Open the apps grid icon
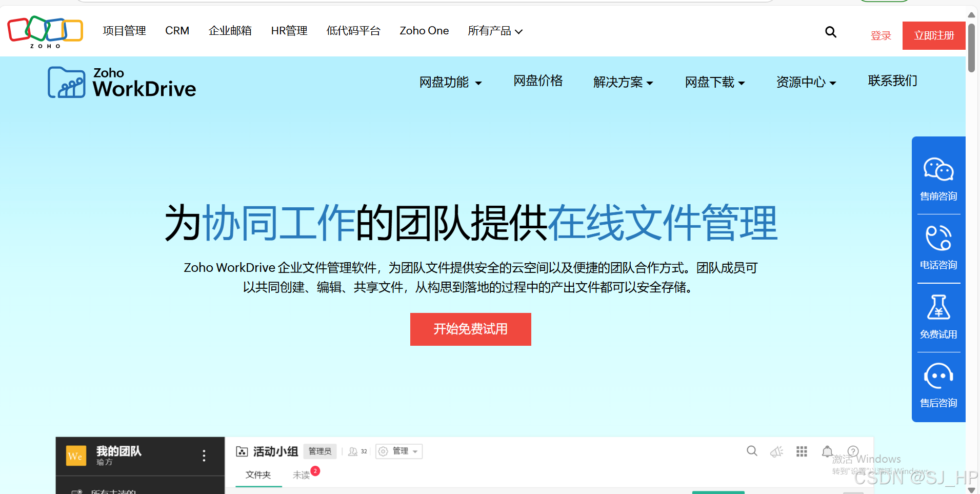Screen dimensions: 980x494 (x=802, y=451)
